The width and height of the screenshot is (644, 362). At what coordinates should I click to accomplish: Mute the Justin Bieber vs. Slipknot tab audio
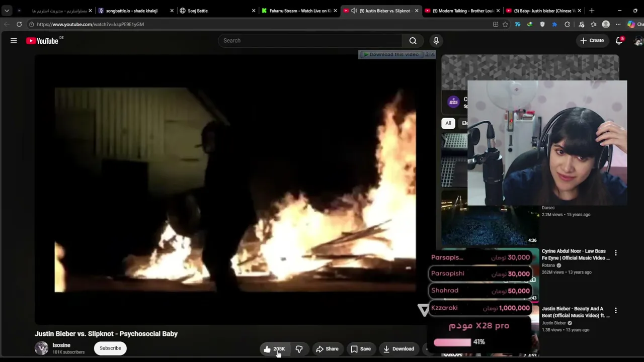[x=354, y=11]
